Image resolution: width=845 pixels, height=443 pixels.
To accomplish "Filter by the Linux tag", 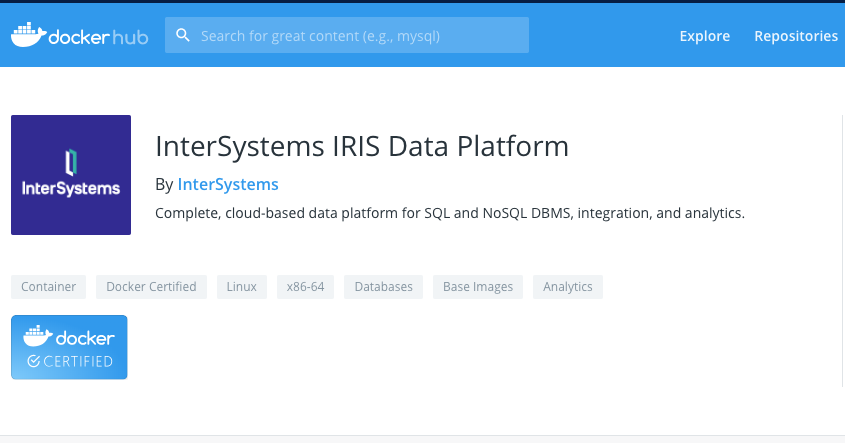I will coord(241,287).
